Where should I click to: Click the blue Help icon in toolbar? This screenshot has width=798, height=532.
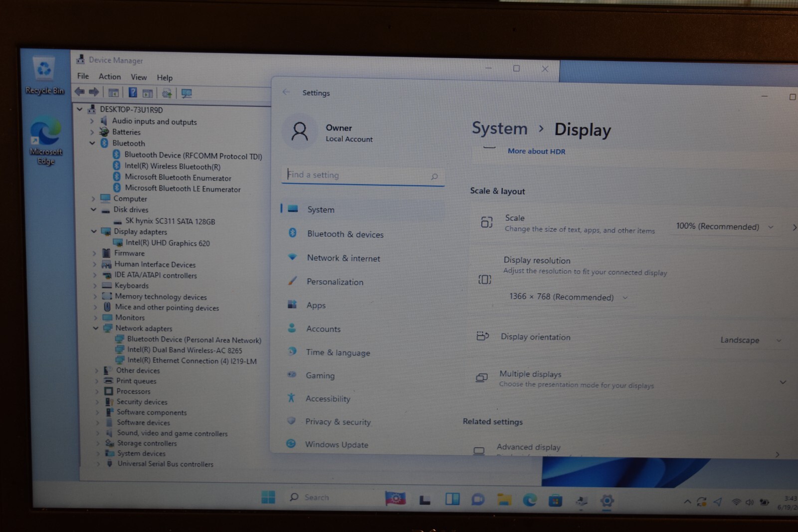point(133,92)
